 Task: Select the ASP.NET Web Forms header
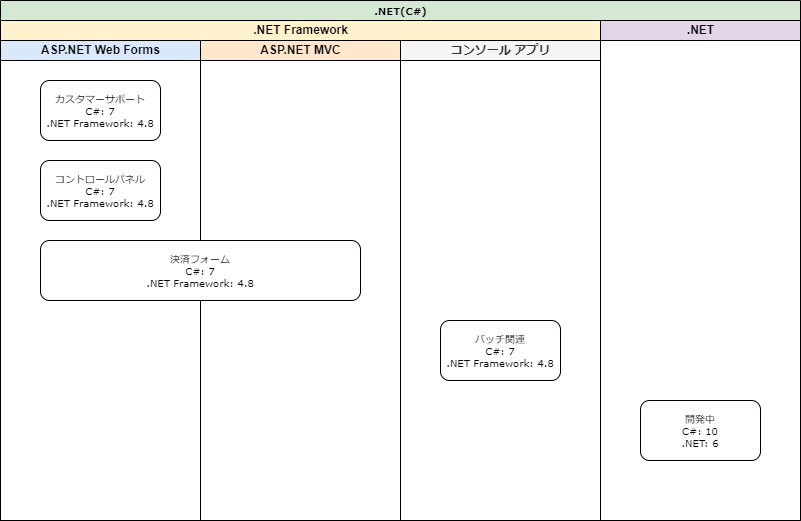click(100, 50)
